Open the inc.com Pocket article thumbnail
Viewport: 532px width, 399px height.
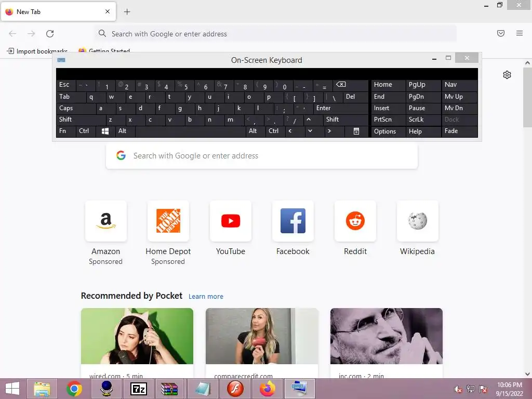coord(387,336)
